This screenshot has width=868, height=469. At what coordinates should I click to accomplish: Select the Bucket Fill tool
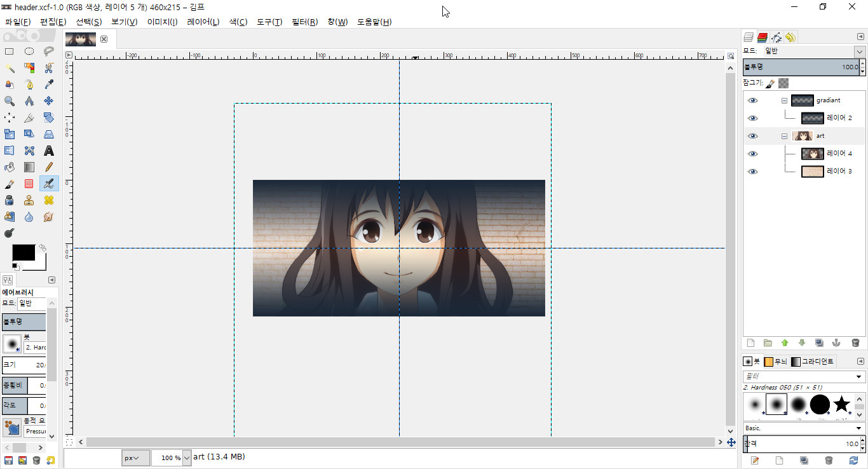tap(10, 168)
